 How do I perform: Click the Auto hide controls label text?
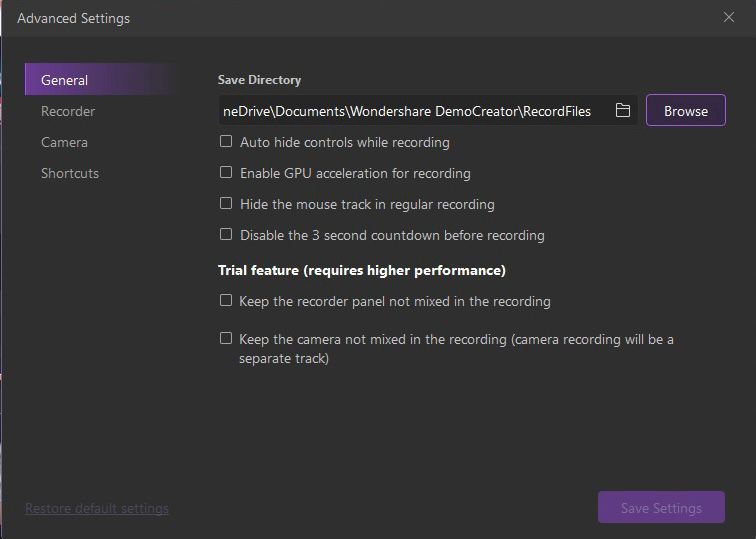tap(345, 142)
